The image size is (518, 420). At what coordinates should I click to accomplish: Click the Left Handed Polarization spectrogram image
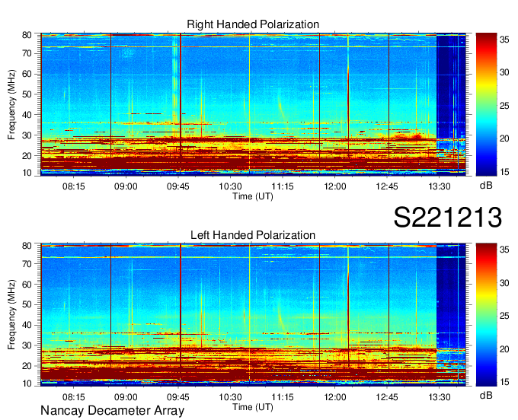tap(253, 314)
